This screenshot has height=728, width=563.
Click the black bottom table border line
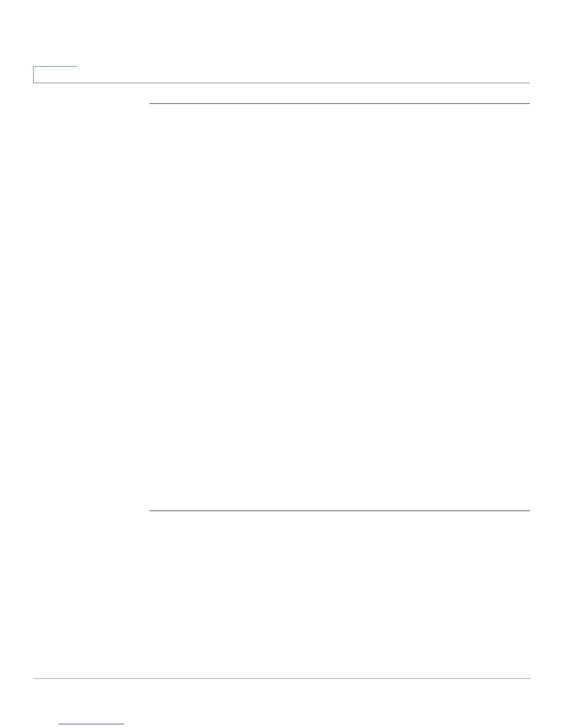pyautogui.click(x=339, y=511)
